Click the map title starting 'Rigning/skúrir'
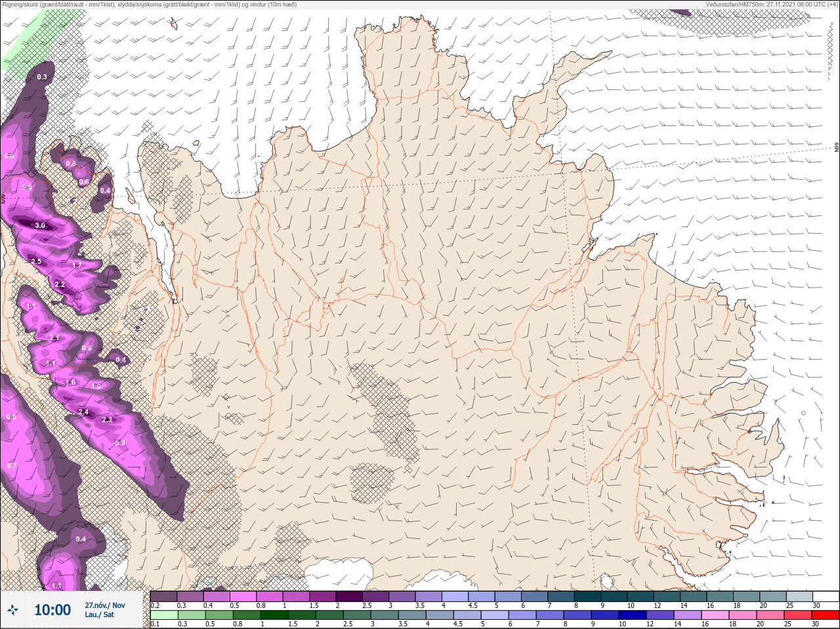 pos(150,5)
